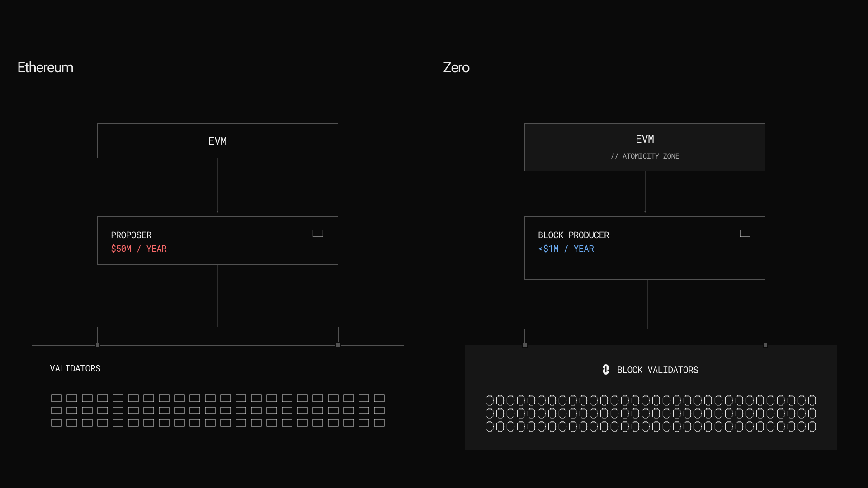Click the Ethereum EVM box
Screen dimensions: 868x488
click(217, 141)
